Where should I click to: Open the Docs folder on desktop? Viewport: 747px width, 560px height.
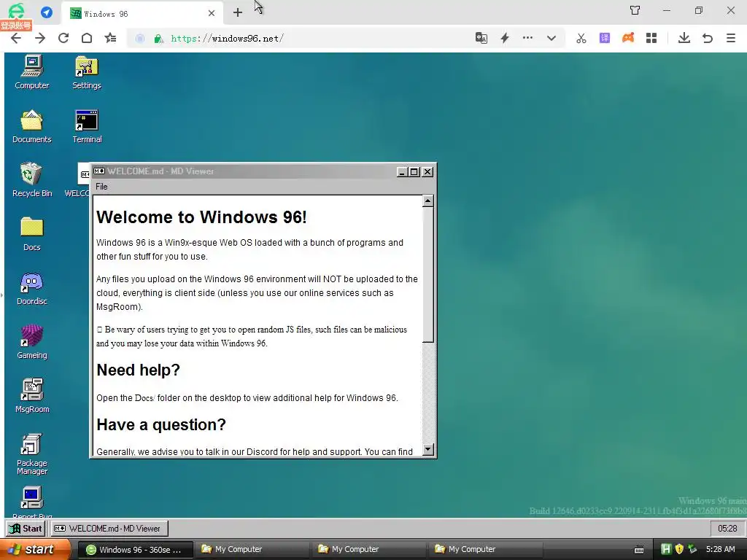32,234
